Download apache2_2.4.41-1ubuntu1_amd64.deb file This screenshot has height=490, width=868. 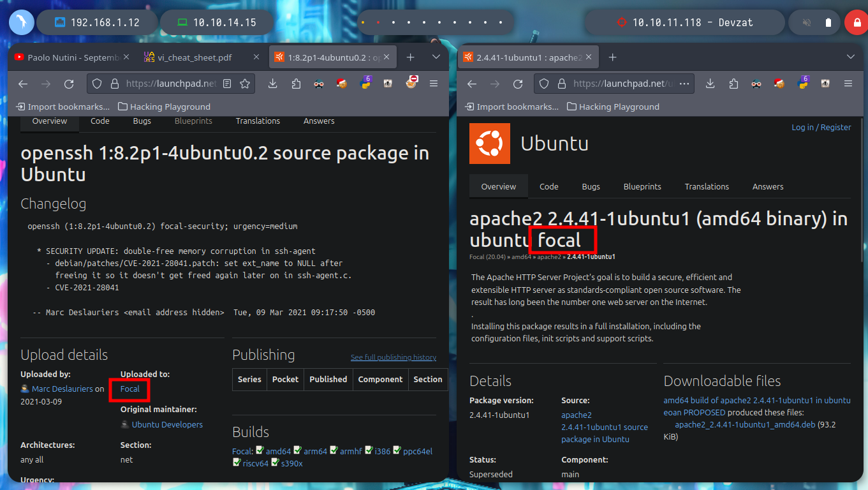click(x=744, y=424)
